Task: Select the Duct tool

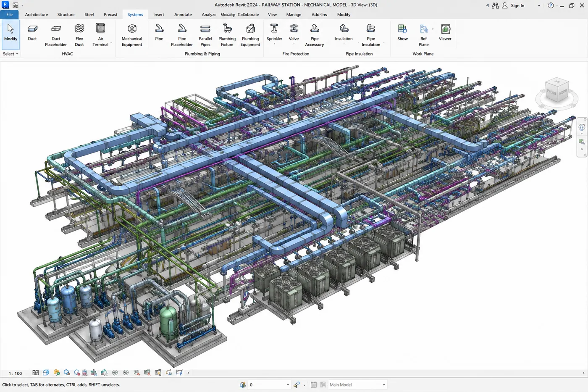Action: [x=32, y=33]
